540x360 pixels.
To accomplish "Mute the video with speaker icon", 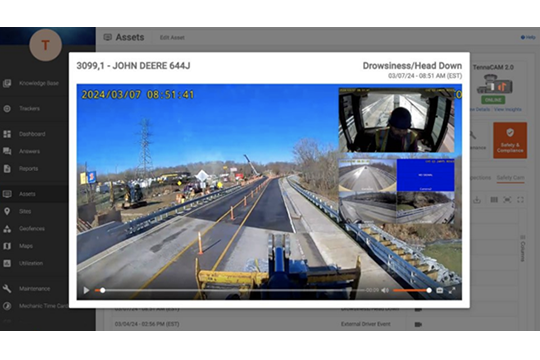I will (x=385, y=290).
